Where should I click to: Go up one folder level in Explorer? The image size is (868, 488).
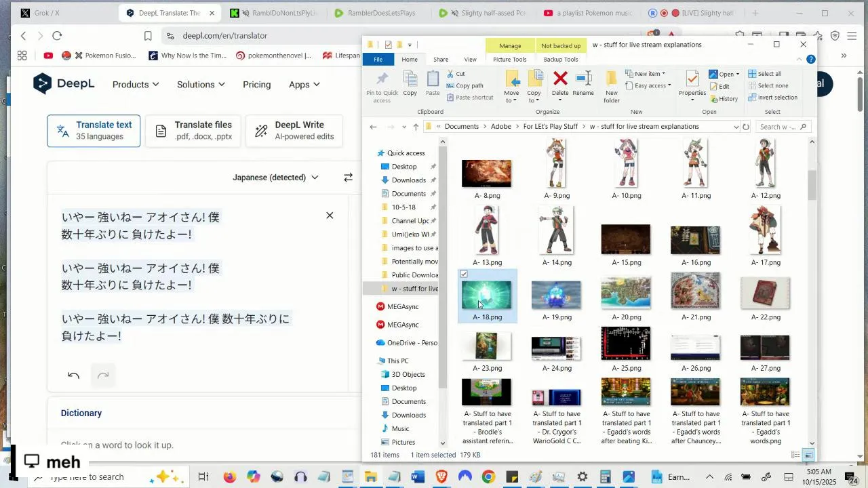(416, 127)
